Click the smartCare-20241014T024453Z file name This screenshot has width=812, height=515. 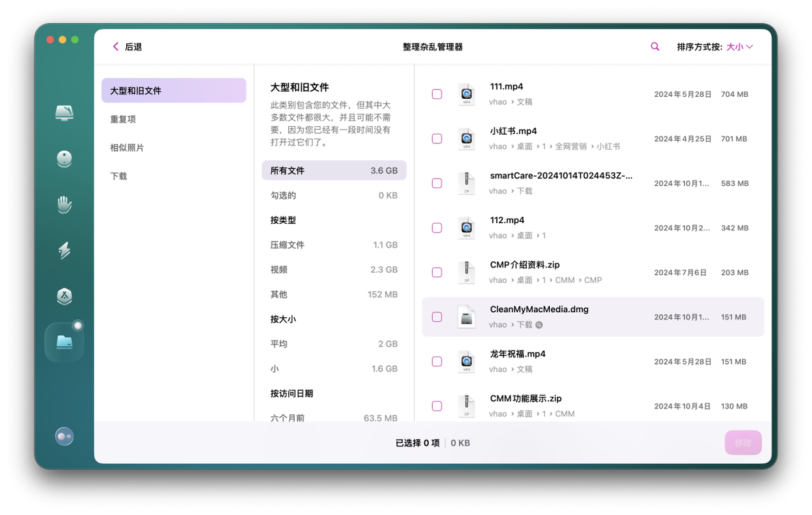click(x=561, y=175)
